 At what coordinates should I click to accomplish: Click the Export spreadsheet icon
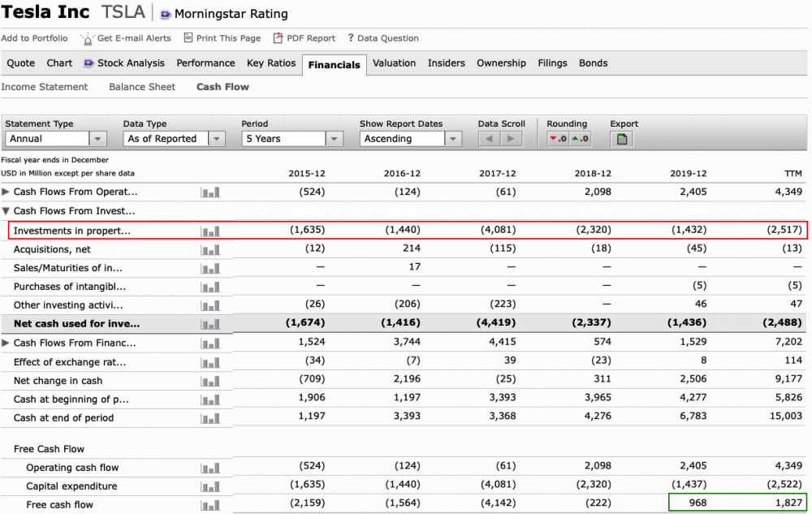click(x=621, y=139)
